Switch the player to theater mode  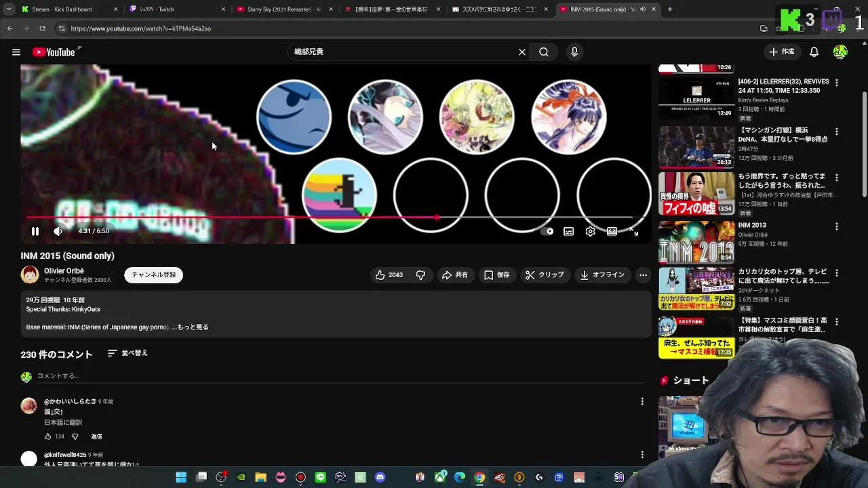coord(612,231)
